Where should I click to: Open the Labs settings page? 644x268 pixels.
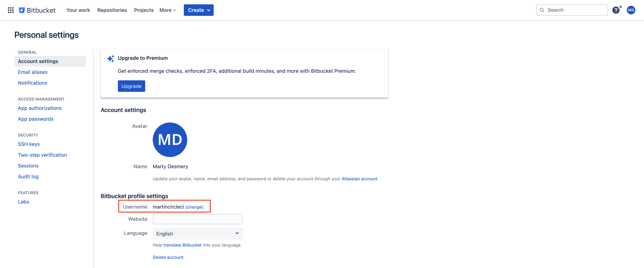pyautogui.click(x=23, y=202)
